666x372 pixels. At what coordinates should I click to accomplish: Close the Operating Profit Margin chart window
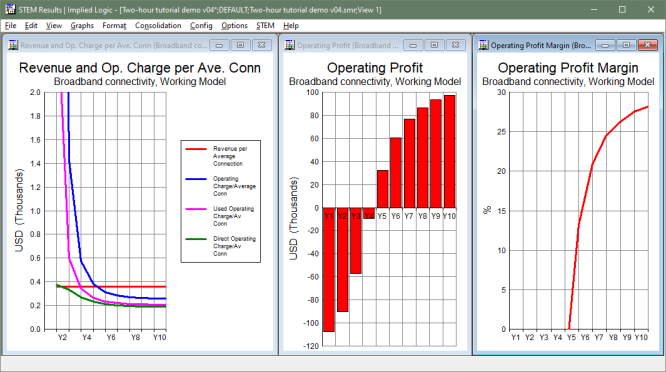click(x=648, y=45)
